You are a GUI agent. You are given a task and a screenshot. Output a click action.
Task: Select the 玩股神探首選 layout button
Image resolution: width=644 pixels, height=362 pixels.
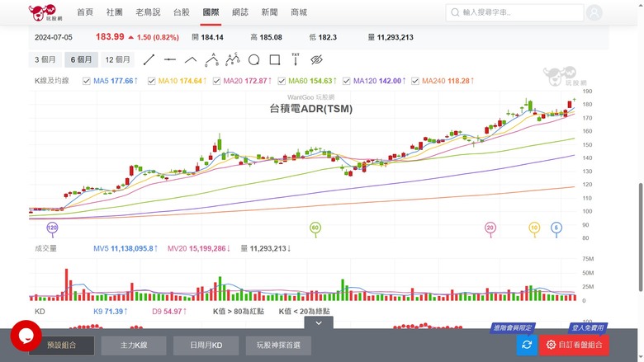click(278, 346)
